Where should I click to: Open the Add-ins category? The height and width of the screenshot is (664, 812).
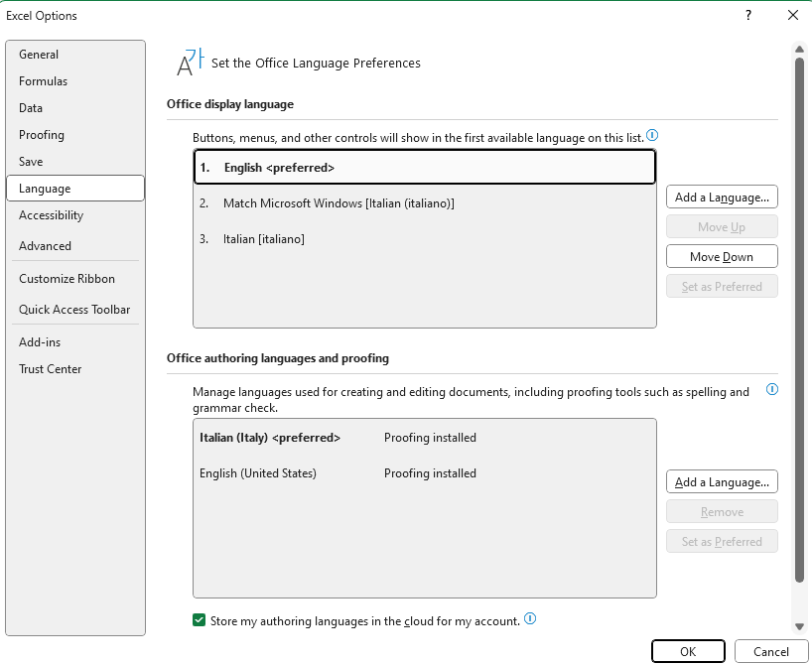point(75,342)
